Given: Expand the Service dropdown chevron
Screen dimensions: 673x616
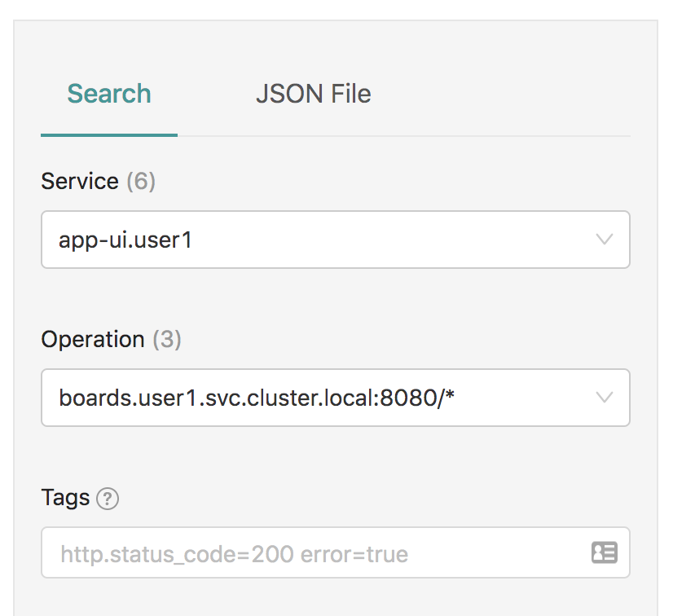Looking at the screenshot, I should (x=605, y=239).
